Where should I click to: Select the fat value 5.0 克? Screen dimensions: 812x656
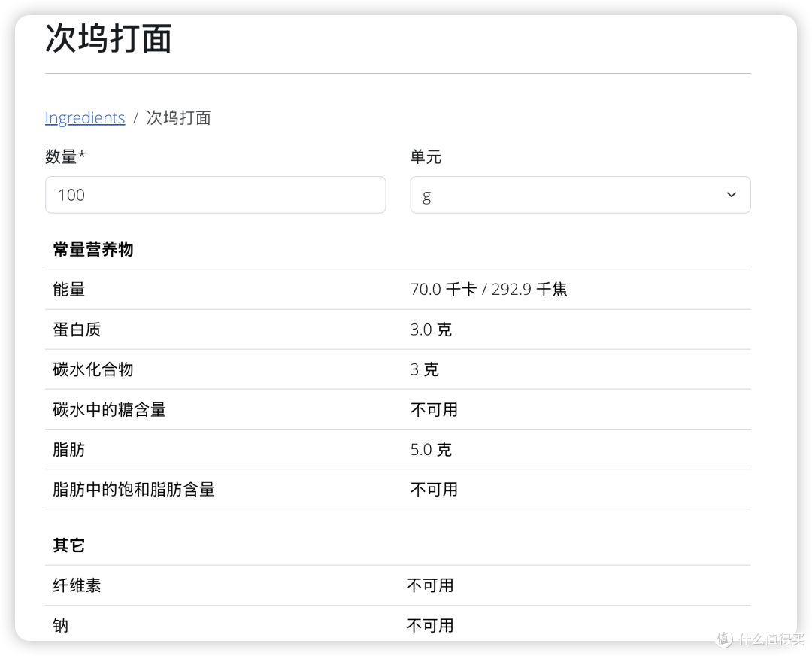pyautogui.click(x=431, y=449)
